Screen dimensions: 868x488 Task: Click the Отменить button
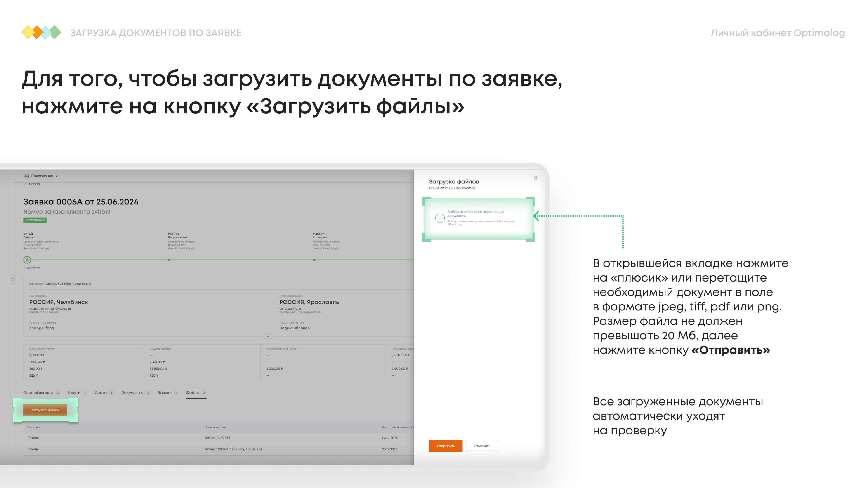coord(481,446)
